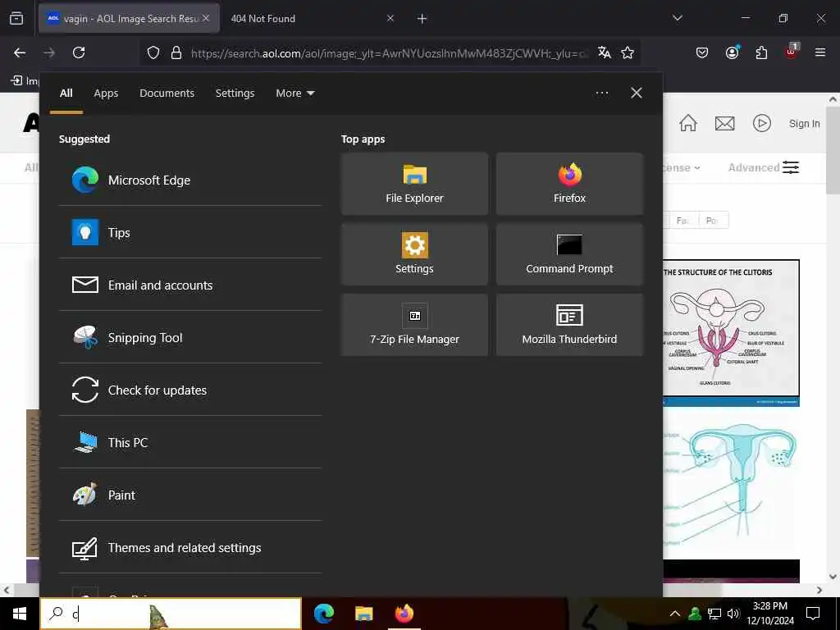
Task: Launch Snipping Tool from suggestions
Action: point(190,337)
